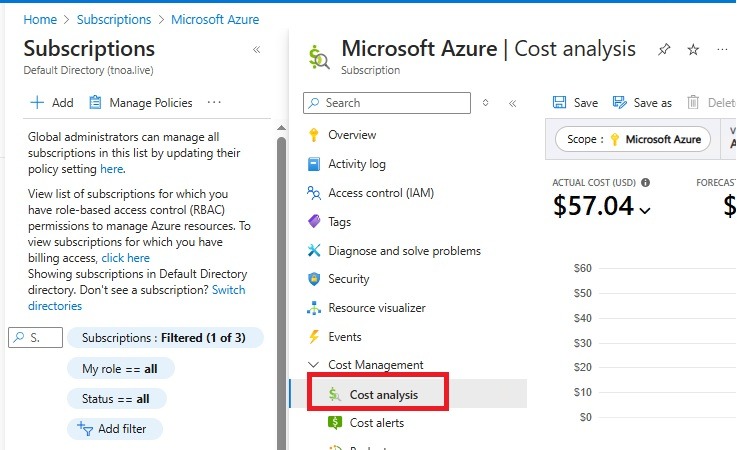Click the Add filter funnel icon
The width and height of the screenshot is (737, 450).
click(x=85, y=428)
